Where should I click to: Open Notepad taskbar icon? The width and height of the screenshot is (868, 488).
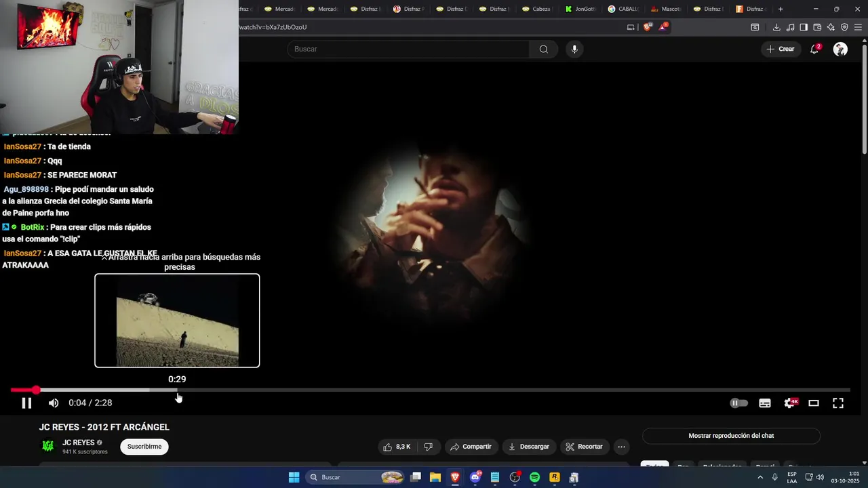click(495, 477)
